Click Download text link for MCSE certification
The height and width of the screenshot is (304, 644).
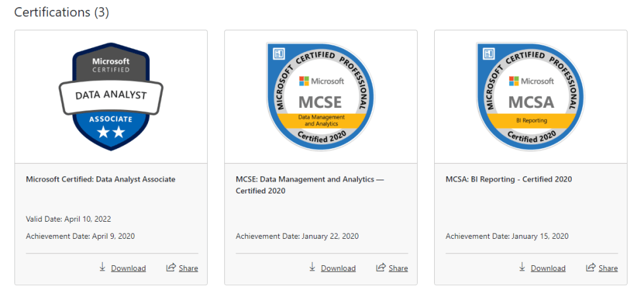pos(338,268)
